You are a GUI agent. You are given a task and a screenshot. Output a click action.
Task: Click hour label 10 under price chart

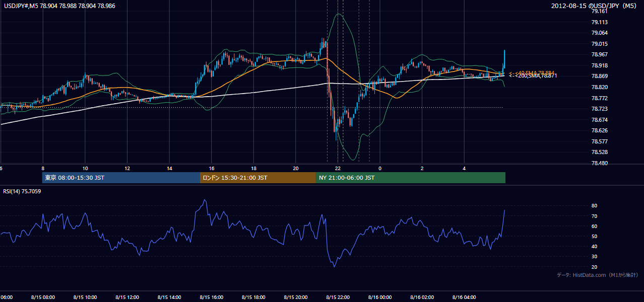(85, 169)
